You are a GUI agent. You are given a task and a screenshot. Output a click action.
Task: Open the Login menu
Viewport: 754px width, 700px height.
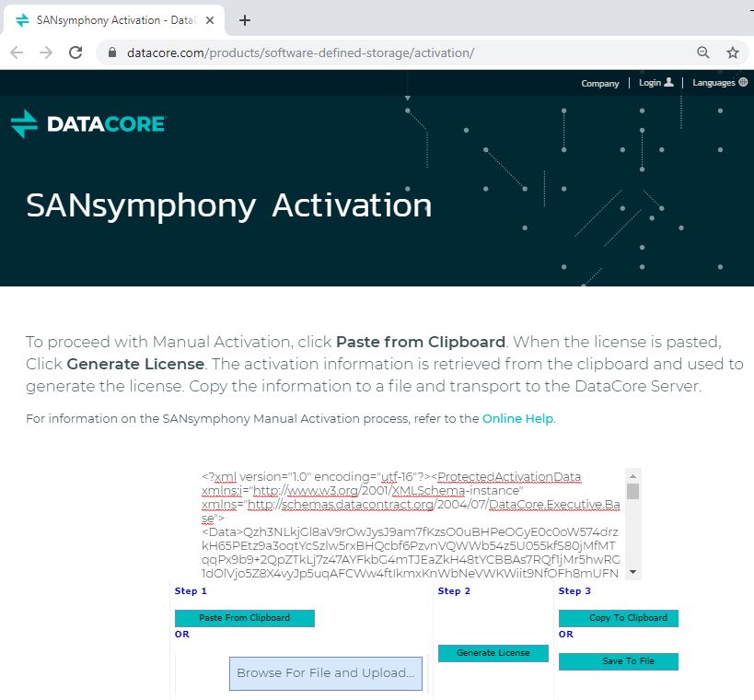(x=655, y=83)
